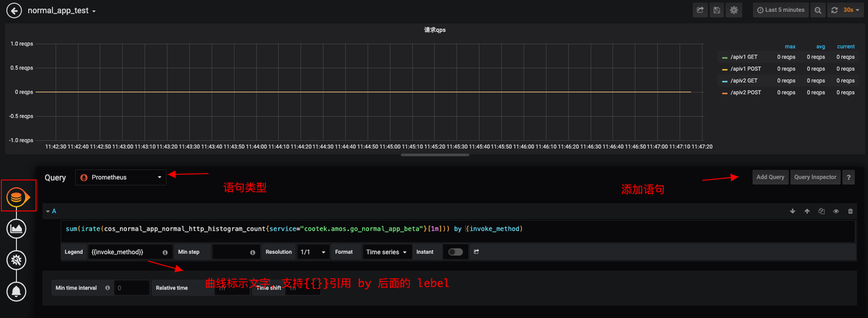Open the Visualization tab chart icon
Viewport: 868px width, 318px height.
click(x=17, y=229)
